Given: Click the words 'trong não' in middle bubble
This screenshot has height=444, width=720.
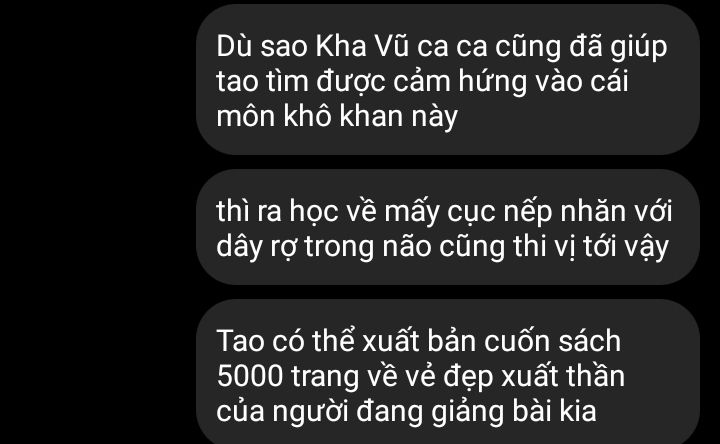Looking at the screenshot, I should click(368, 247).
